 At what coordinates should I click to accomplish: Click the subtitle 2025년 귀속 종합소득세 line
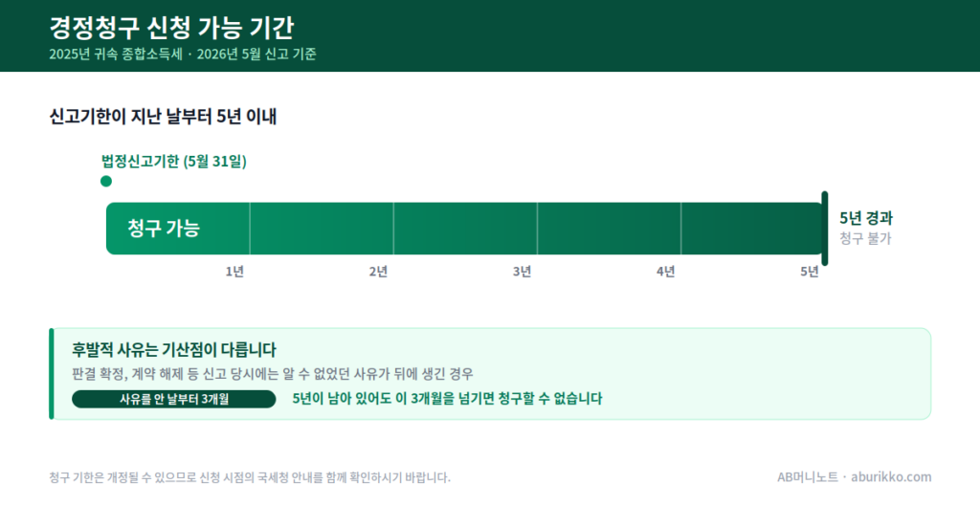coord(183,55)
